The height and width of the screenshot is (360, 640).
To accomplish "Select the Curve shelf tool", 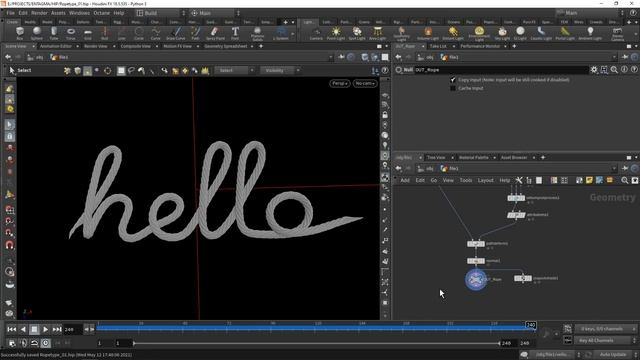I will coord(156,33).
